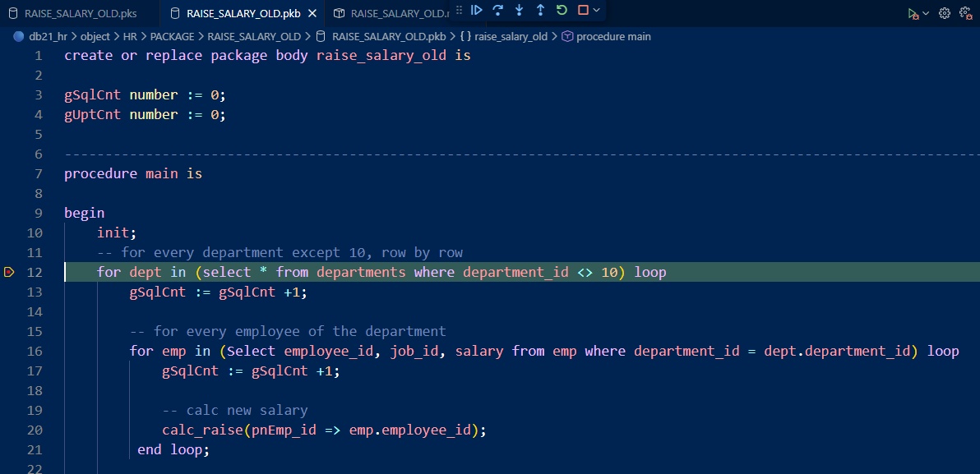
Task: Click the run and debug icon at top right
Action: [x=913, y=13]
